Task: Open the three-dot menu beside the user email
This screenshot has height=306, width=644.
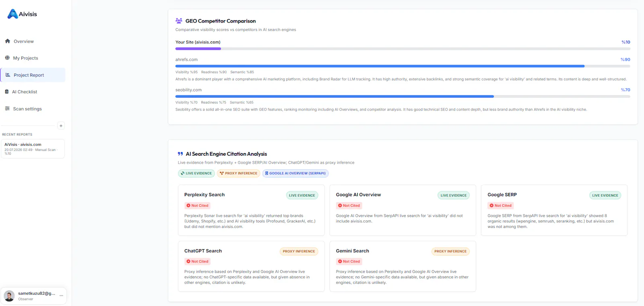Action: coord(61,296)
